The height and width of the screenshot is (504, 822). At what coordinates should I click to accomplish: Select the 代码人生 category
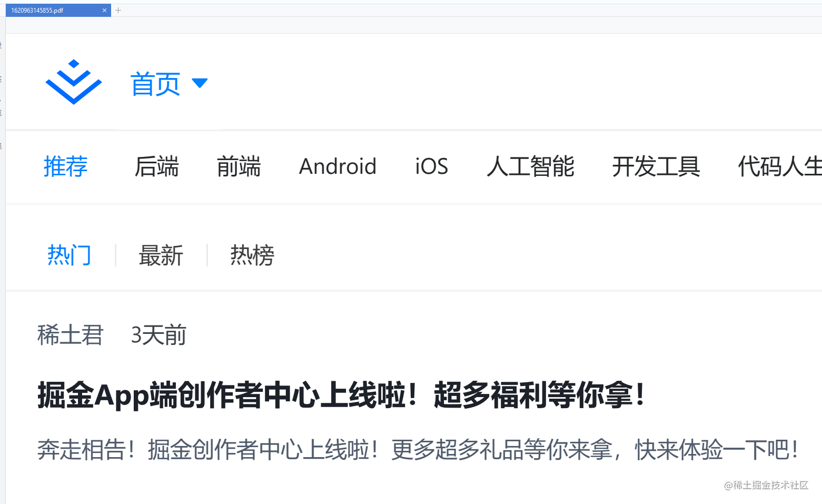pyautogui.click(x=779, y=166)
